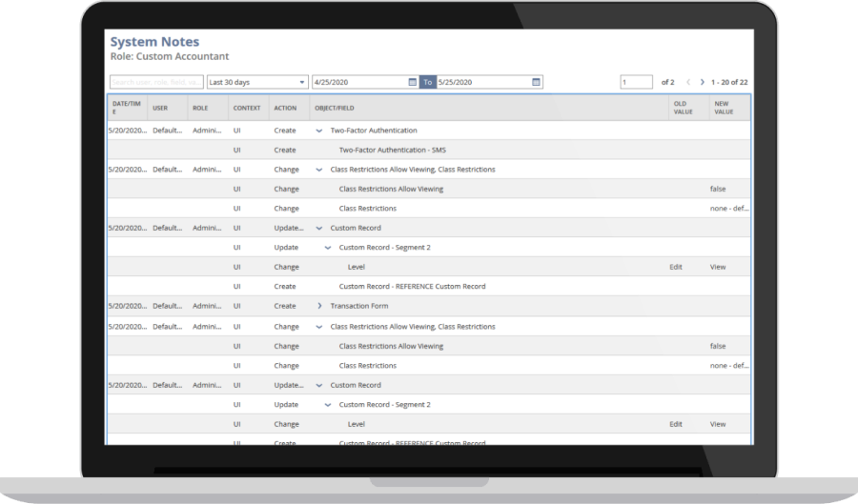
Task: Click the first View new value cell
Action: [x=718, y=268]
